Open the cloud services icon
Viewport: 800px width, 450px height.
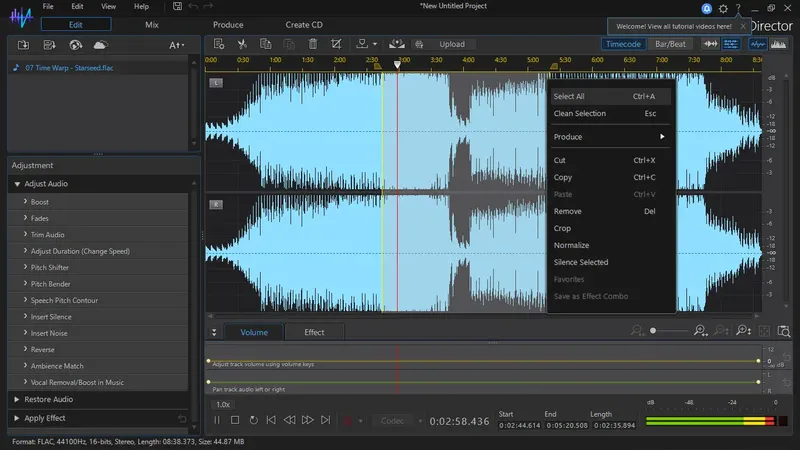[100, 45]
